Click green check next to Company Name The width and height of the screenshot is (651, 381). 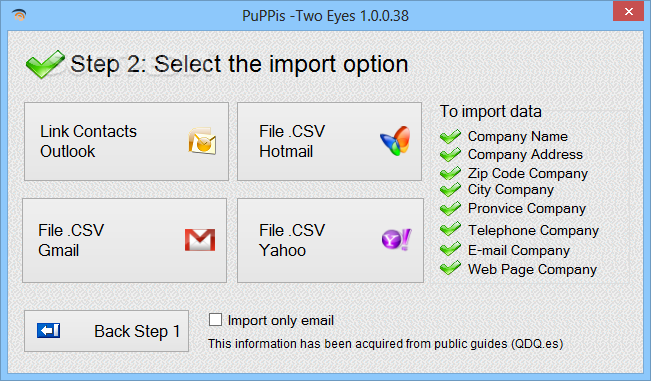pos(450,136)
